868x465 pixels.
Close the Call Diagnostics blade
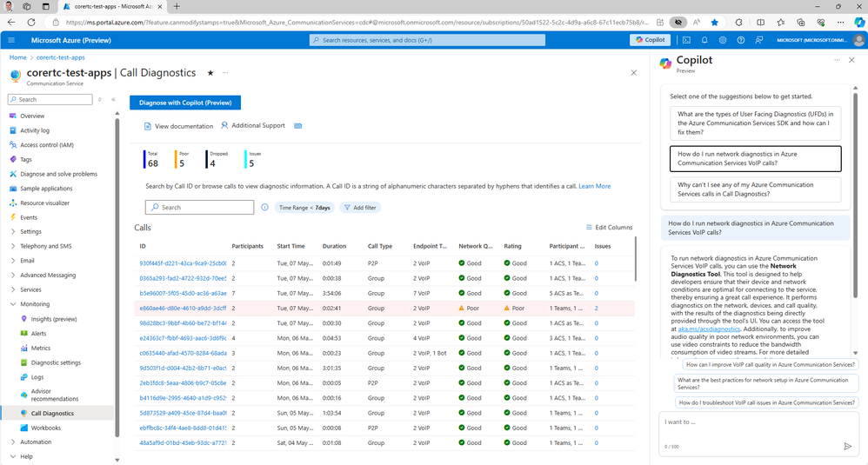(x=634, y=73)
